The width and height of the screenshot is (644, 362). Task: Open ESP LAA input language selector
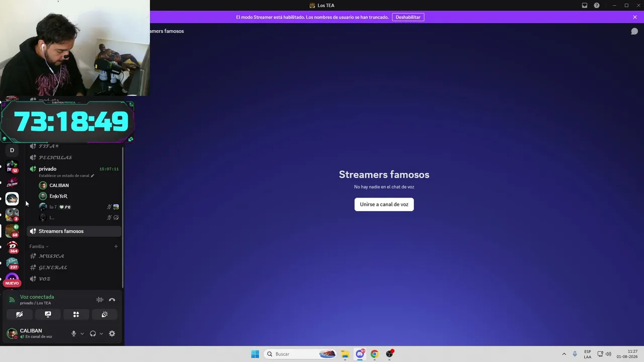[588, 354]
